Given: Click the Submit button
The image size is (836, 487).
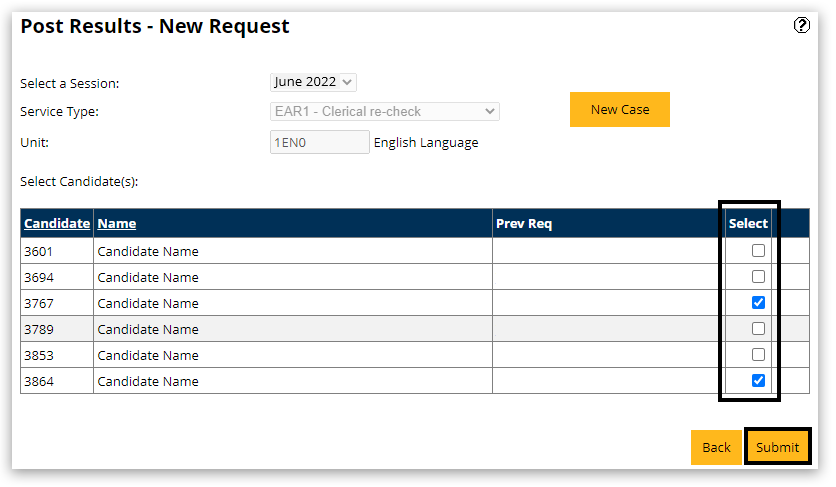Looking at the screenshot, I should [777, 447].
